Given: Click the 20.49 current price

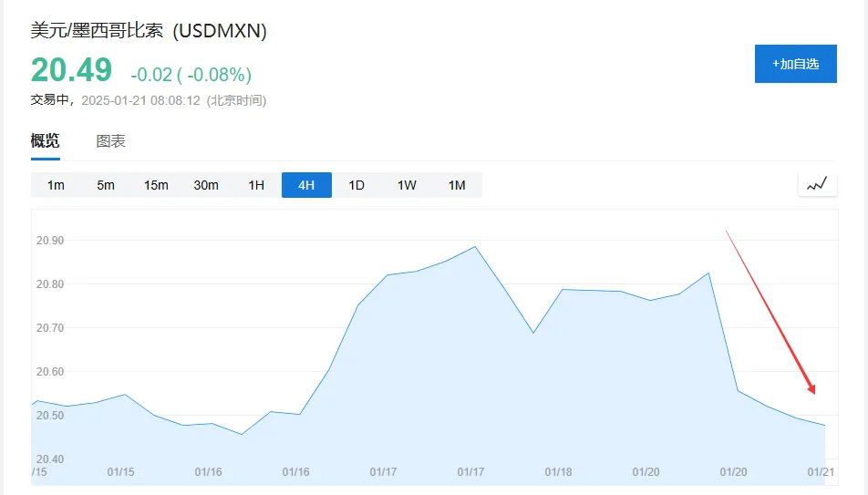Looking at the screenshot, I should point(71,70).
